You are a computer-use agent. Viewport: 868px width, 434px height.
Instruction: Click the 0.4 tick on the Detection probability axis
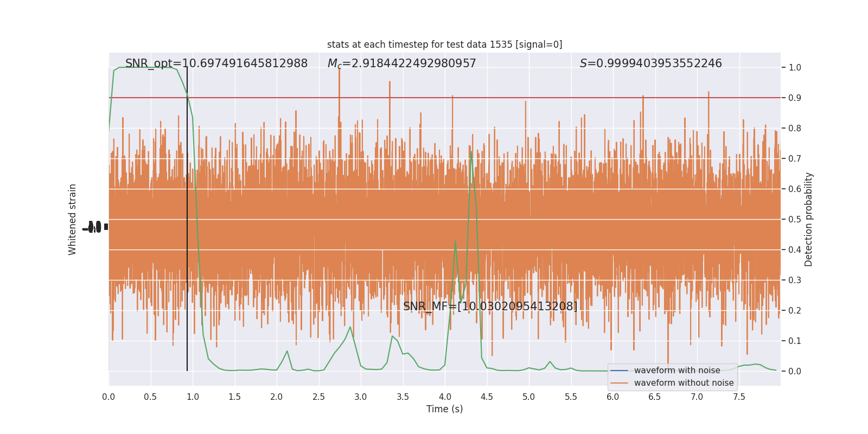click(795, 250)
